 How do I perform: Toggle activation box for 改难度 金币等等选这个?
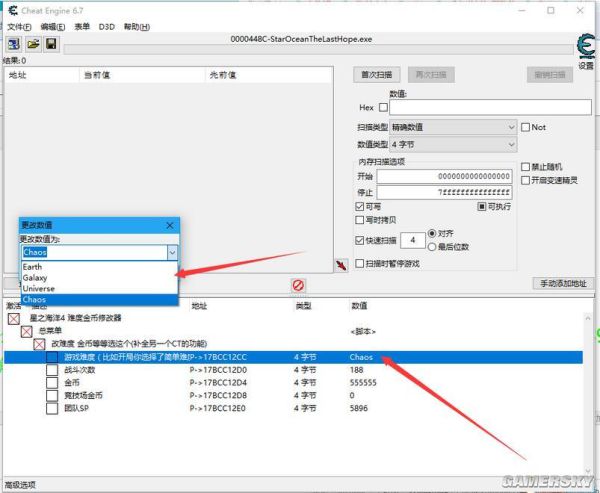[39, 344]
